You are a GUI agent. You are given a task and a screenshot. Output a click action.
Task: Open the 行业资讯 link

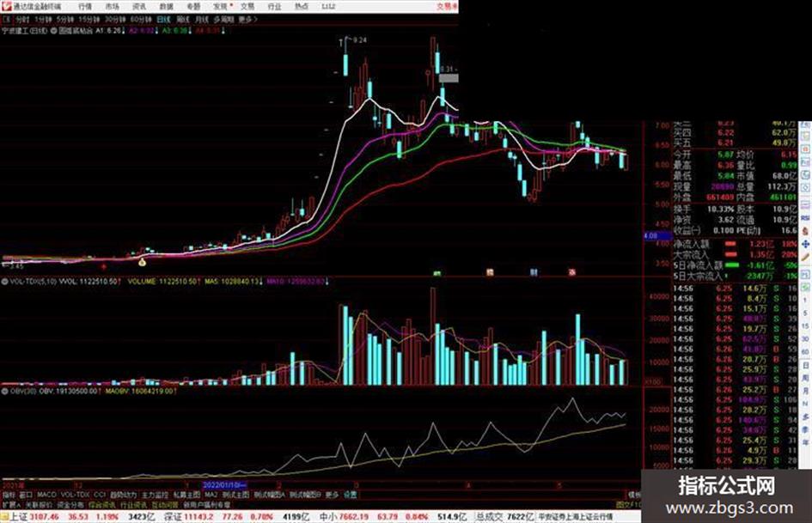click(x=133, y=504)
